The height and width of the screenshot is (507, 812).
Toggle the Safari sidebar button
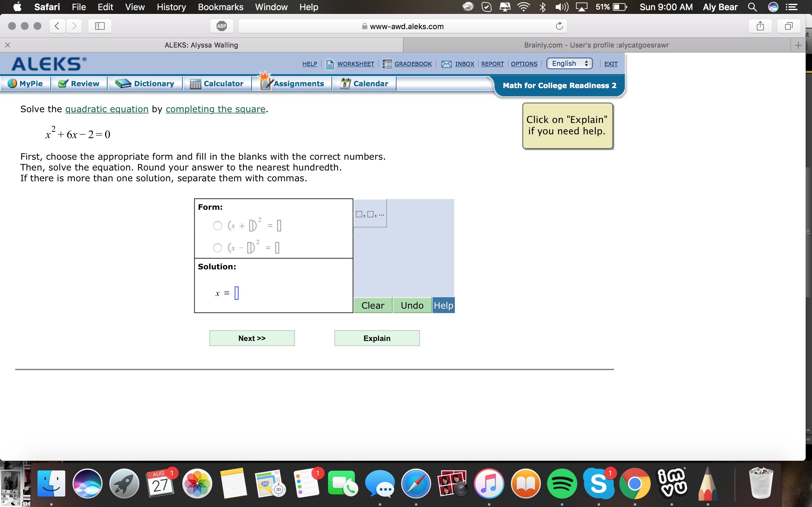coord(100,26)
